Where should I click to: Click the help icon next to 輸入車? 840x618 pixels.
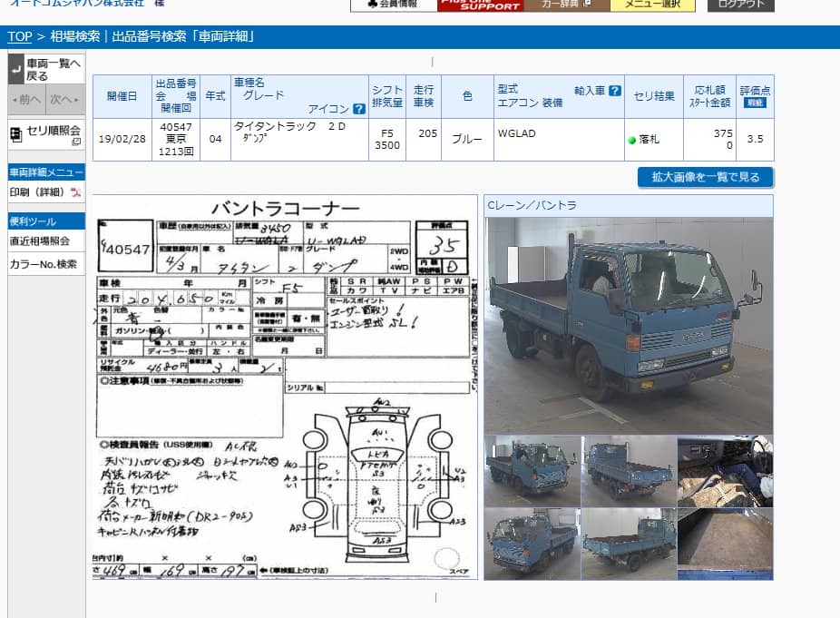click(x=615, y=91)
